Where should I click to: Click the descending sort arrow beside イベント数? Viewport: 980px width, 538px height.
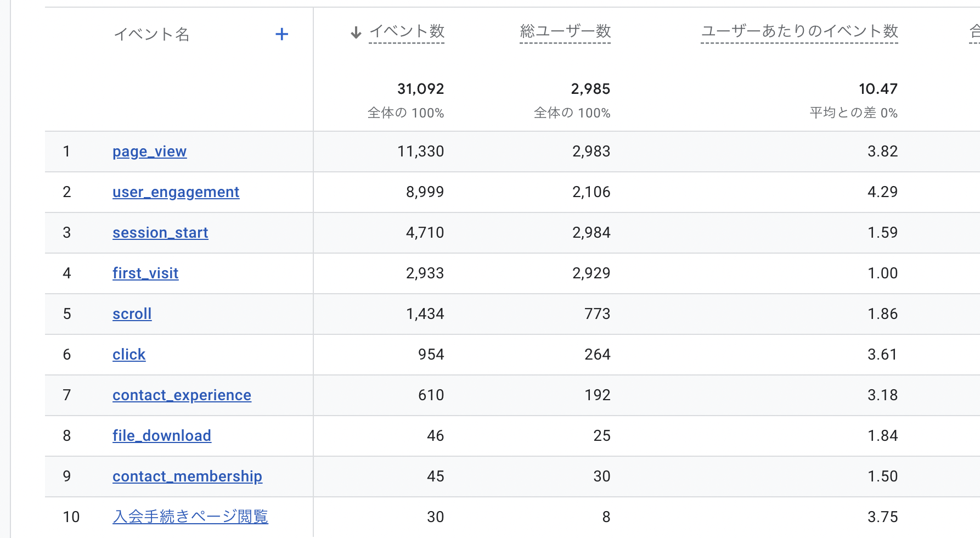[356, 33]
